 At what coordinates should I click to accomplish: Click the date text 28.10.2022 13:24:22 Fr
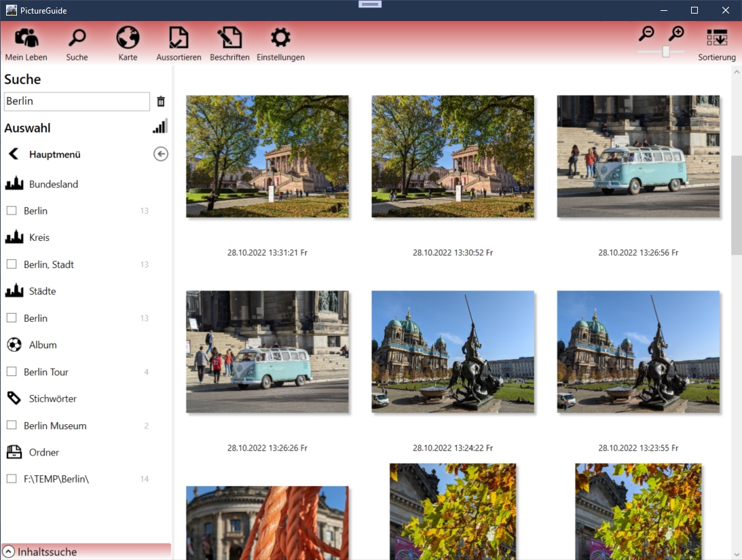point(453,448)
